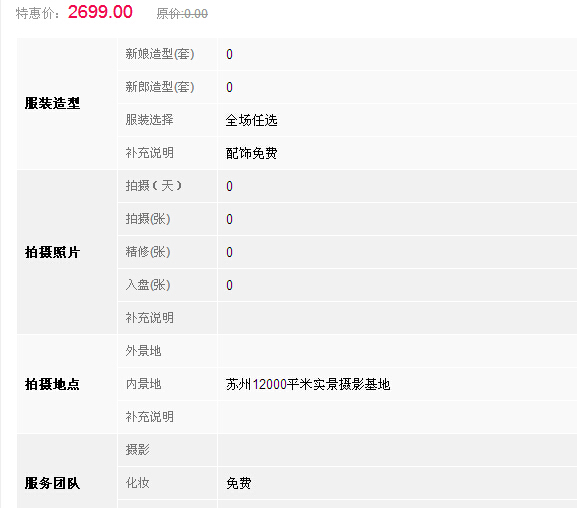Click the 全场任选 clothing choice value

click(x=251, y=120)
